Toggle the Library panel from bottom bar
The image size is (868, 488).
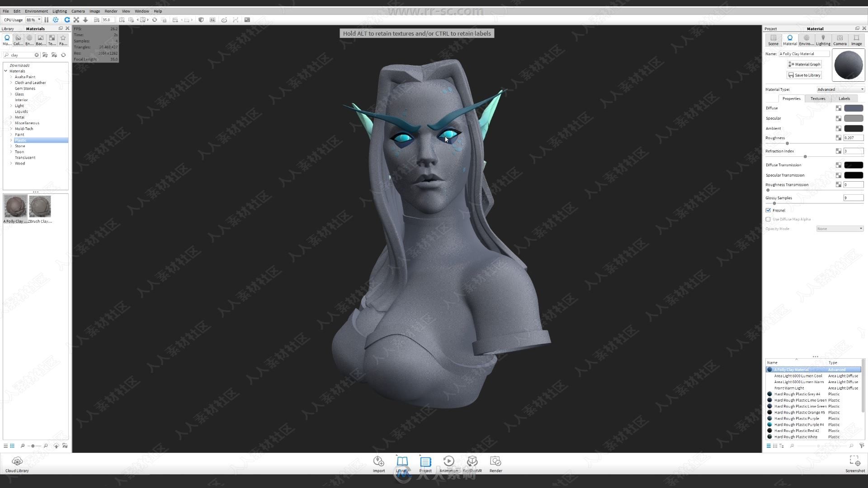(402, 464)
